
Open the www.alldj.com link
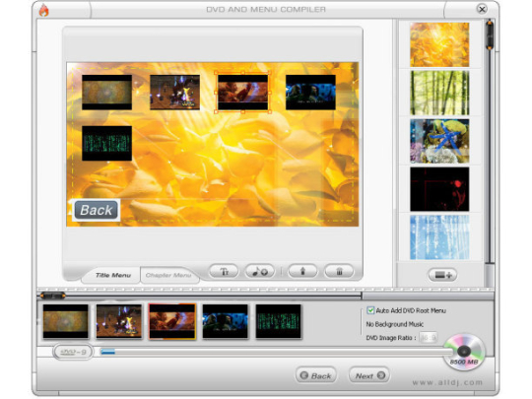pos(447,382)
